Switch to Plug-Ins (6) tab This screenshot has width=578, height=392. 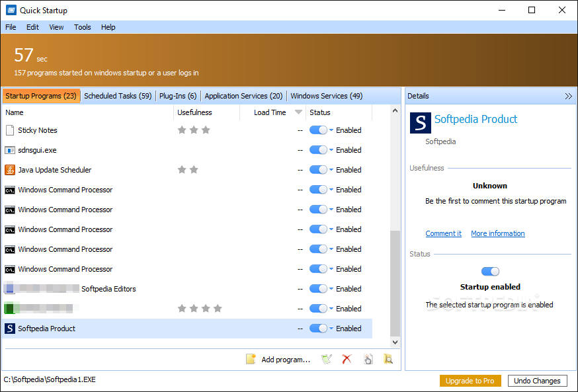pos(178,96)
